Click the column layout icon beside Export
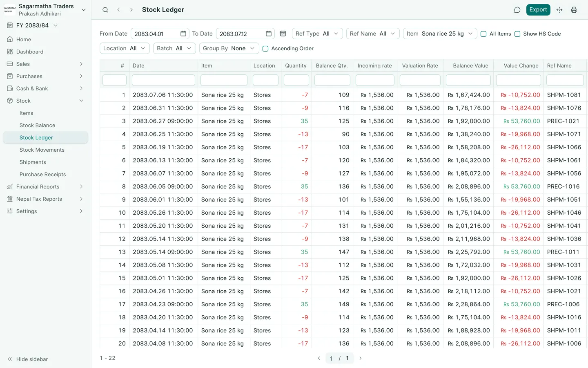The height and width of the screenshot is (368, 588). (559, 10)
